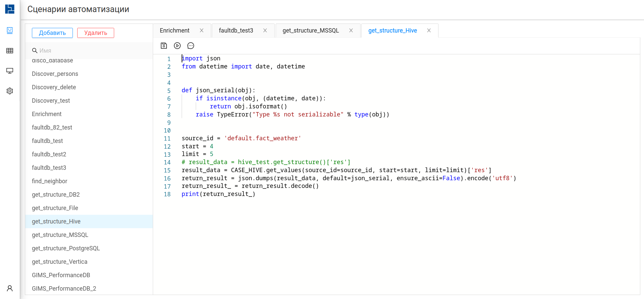Switch to the get_structure_MSSQL tab
This screenshot has height=299, width=644.
(311, 31)
